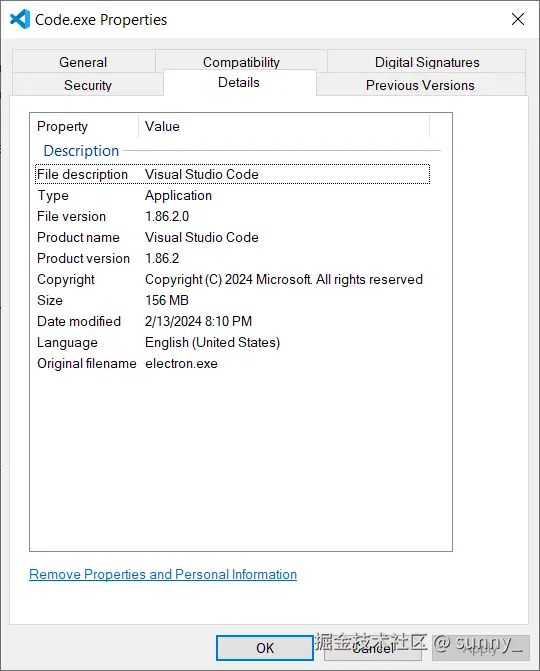Click the Apply button
The width and height of the screenshot is (540, 671).
pos(481,648)
